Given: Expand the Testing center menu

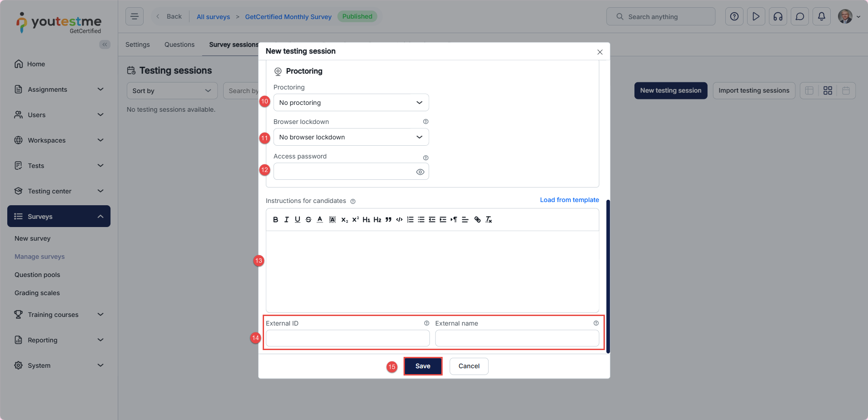Looking at the screenshot, I should (x=59, y=191).
